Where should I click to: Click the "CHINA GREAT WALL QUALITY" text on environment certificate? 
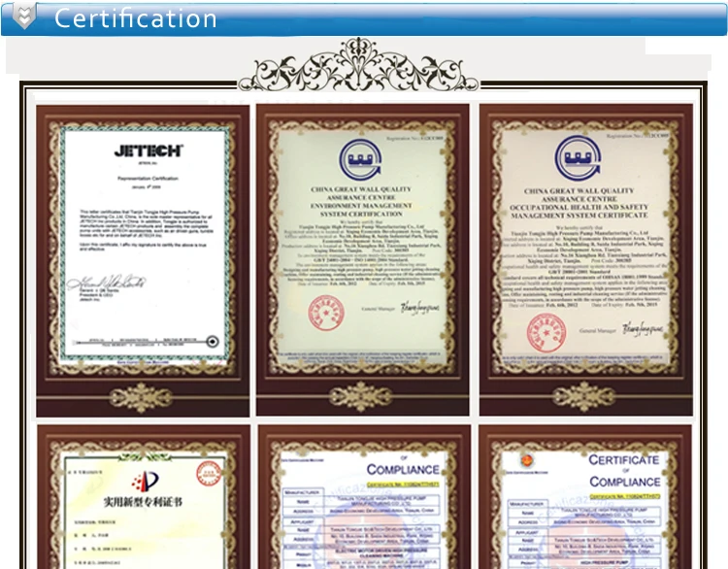click(x=361, y=189)
